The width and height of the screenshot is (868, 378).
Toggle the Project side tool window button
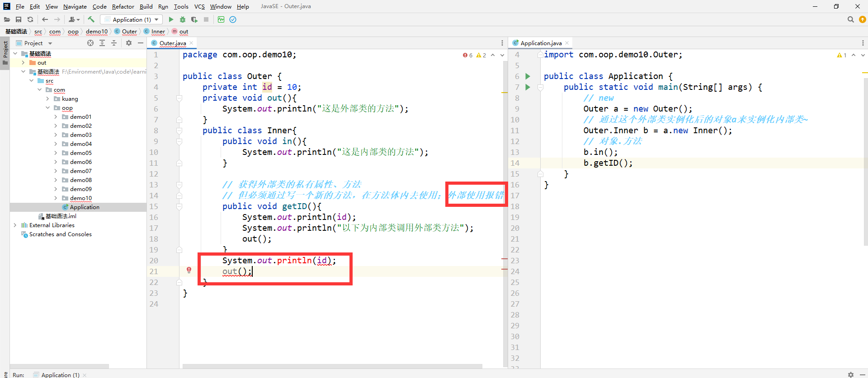coord(5,53)
